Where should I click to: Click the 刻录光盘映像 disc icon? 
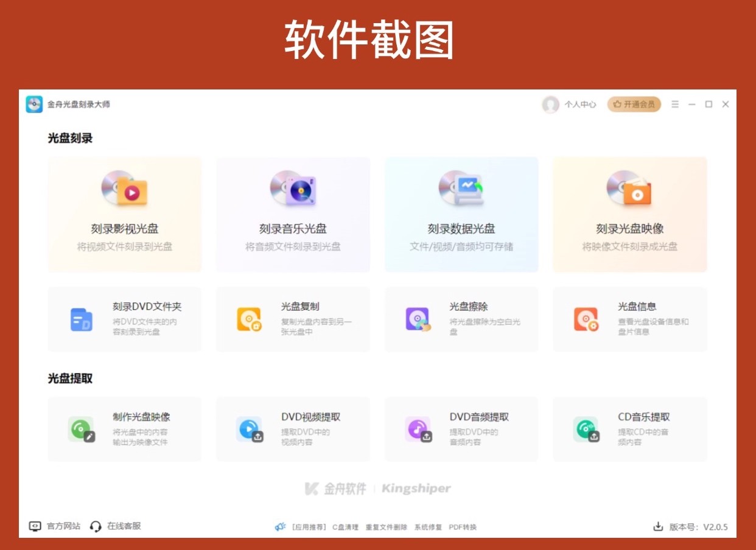[629, 188]
